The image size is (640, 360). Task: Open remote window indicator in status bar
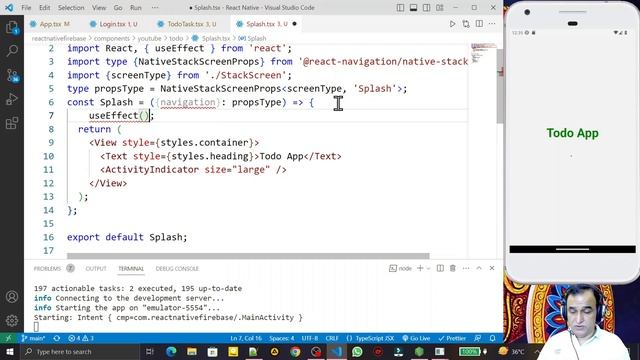(x=9, y=338)
